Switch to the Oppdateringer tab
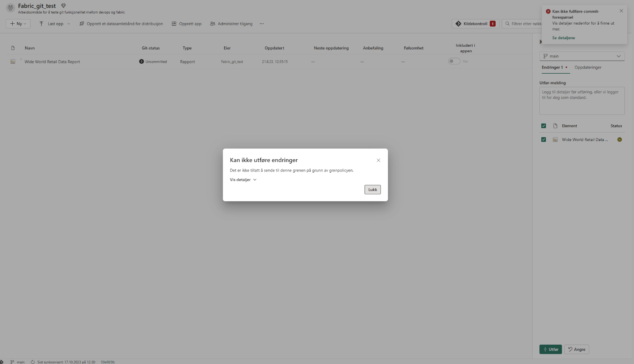 pyautogui.click(x=588, y=67)
